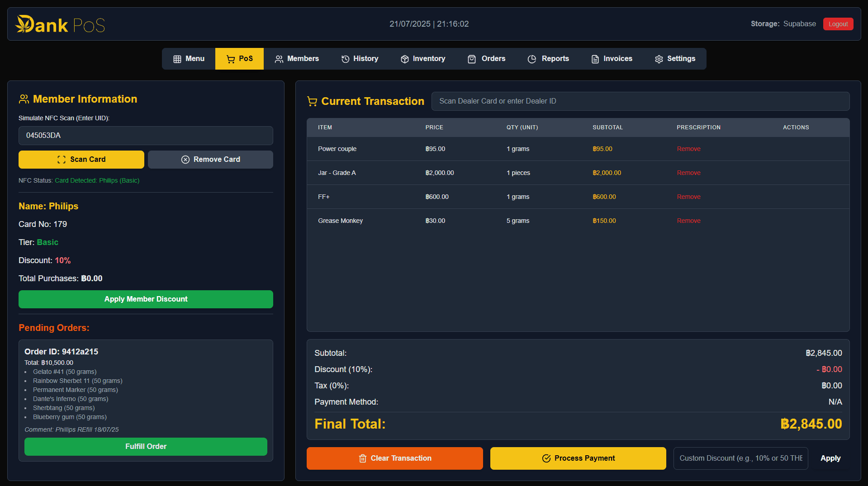Remove Power couple from transaction

tap(688, 149)
